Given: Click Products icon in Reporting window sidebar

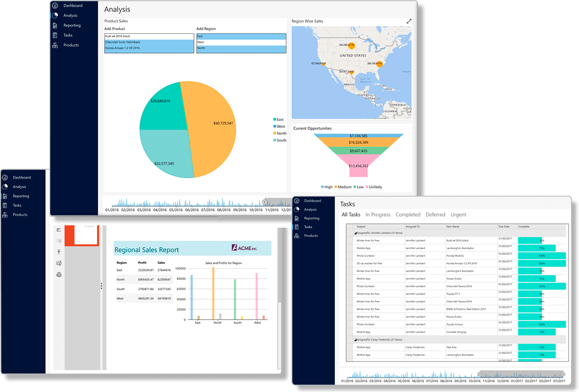Looking at the screenshot, I should (5, 215).
